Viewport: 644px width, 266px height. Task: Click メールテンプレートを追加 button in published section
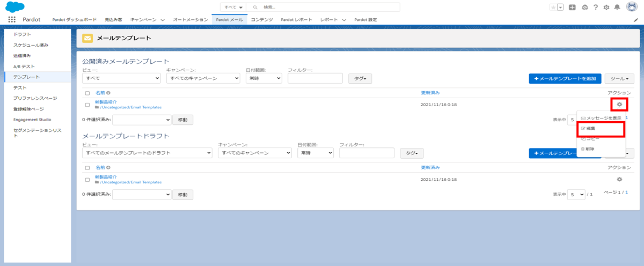pos(565,78)
